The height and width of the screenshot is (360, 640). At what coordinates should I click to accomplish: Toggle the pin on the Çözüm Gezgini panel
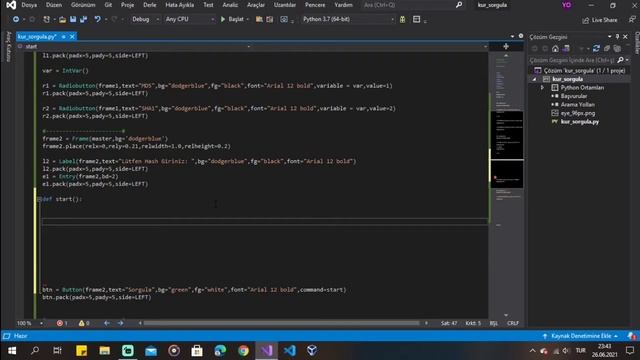[x=617, y=37]
